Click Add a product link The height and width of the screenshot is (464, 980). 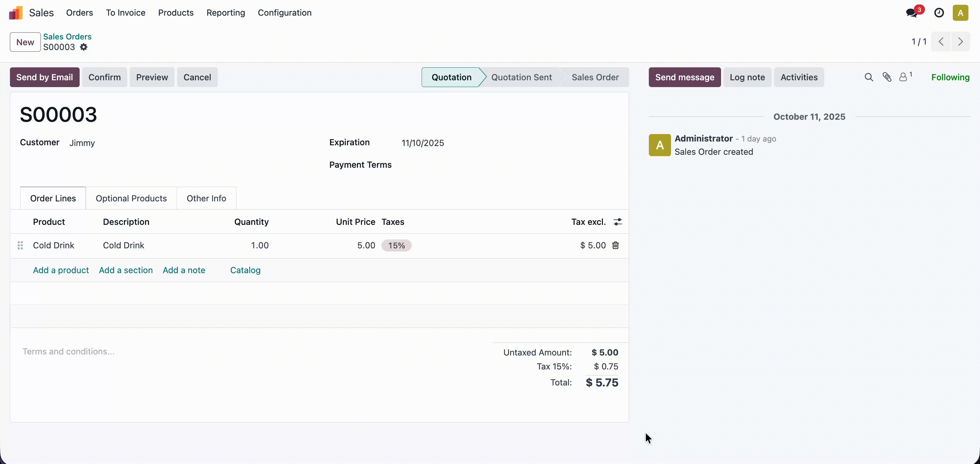[61, 270]
